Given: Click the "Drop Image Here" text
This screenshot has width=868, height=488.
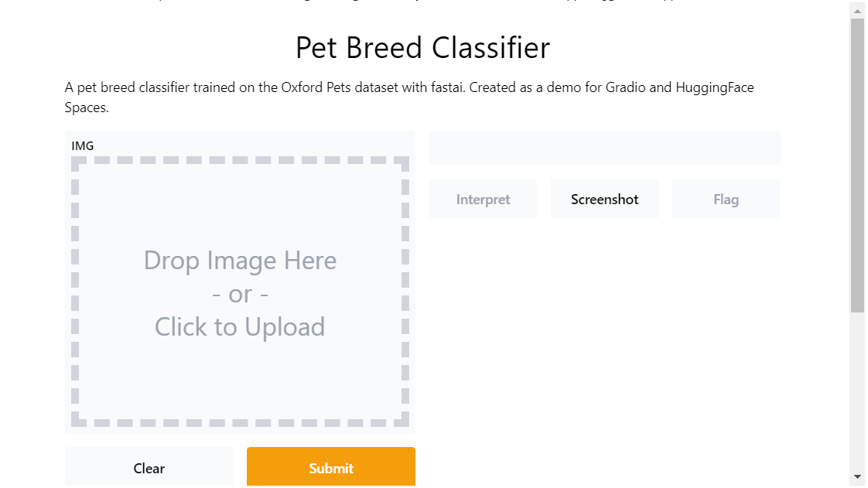Looking at the screenshot, I should coord(240,261).
